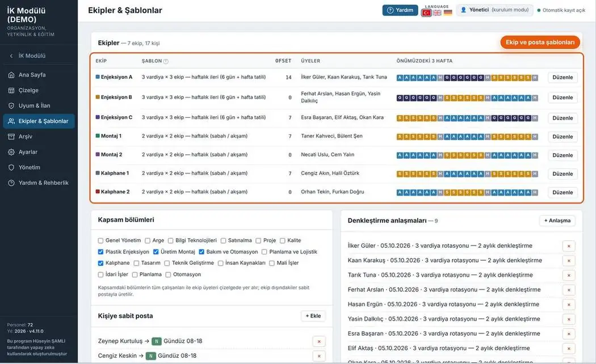Screen dimensions: 596x364
Task: Tick the İnsan Kaynakları checkbox
Action: (220, 263)
